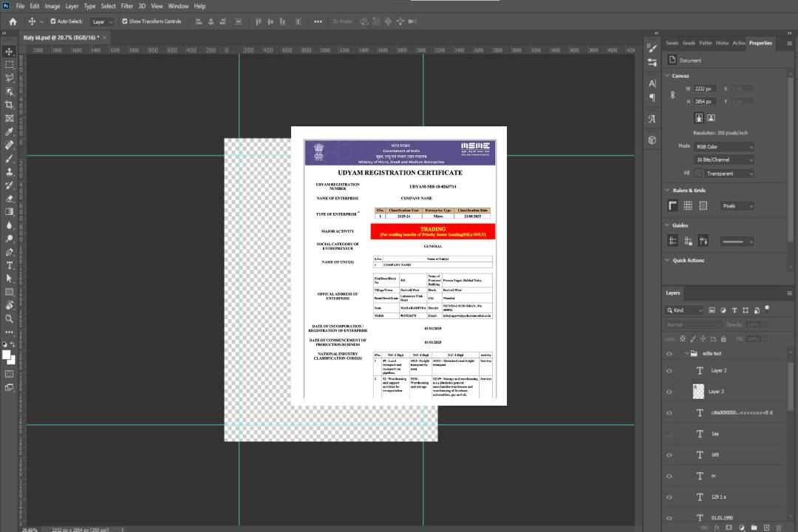Open the Image menu
Image resolution: width=798 pixels, height=532 pixels.
click(x=52, y=6)
